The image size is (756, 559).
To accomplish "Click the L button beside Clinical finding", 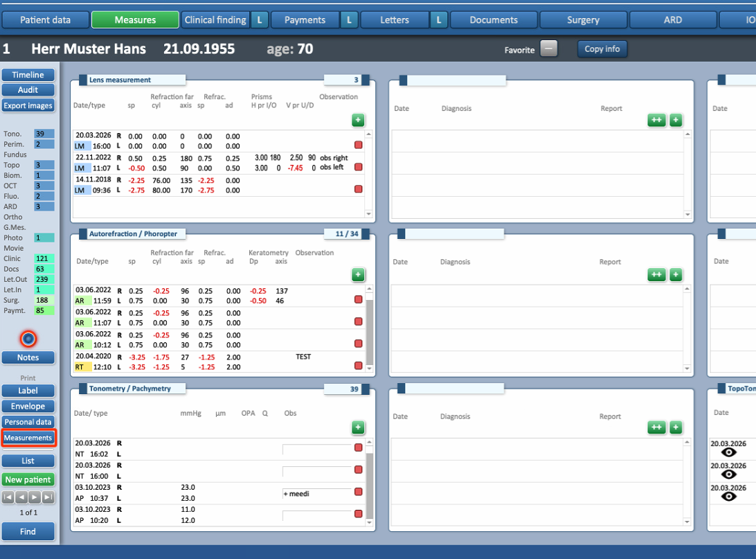I will point(260,20).
